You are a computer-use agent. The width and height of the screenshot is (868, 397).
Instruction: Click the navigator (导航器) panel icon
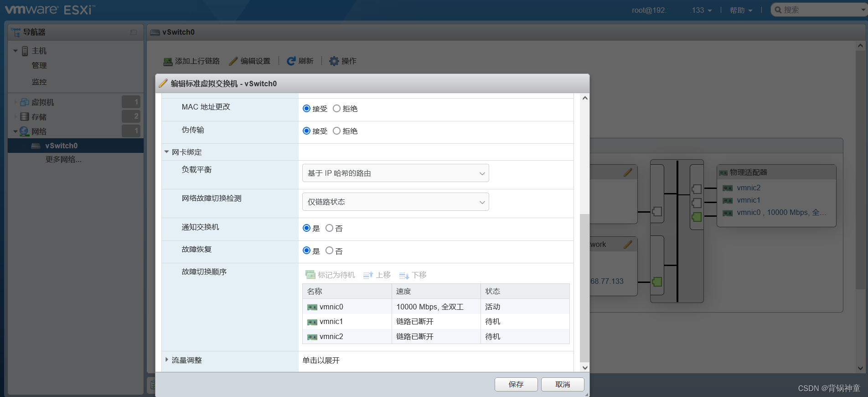pyautogui.click(x=16, y=32)
